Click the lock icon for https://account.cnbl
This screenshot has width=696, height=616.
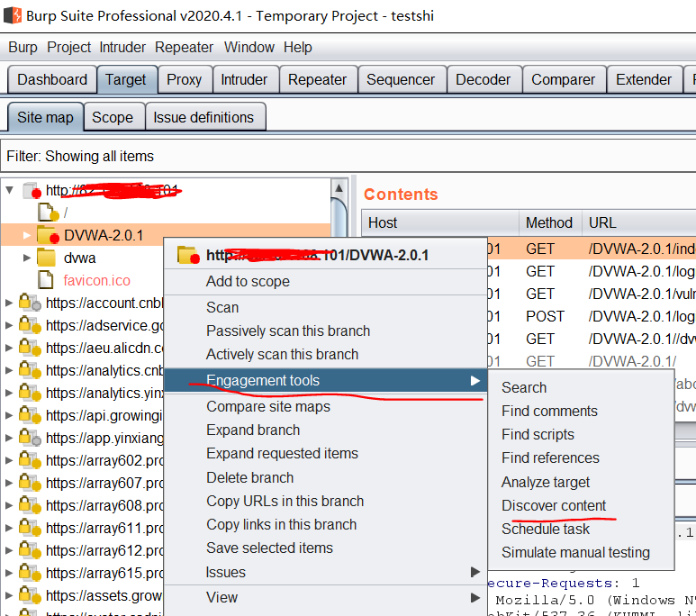click(x=30, y=303)
